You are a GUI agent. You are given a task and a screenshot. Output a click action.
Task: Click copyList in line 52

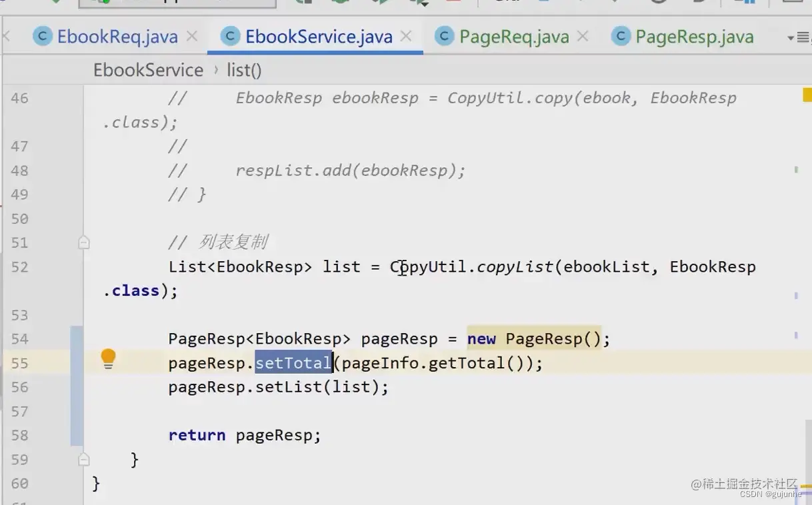515,267
